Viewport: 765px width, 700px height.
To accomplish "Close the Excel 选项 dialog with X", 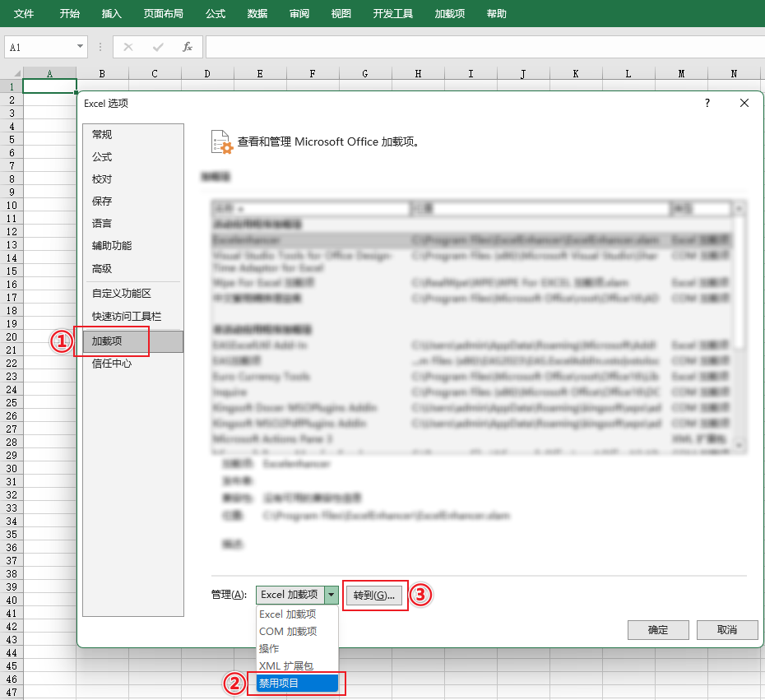I will [744, 103].
